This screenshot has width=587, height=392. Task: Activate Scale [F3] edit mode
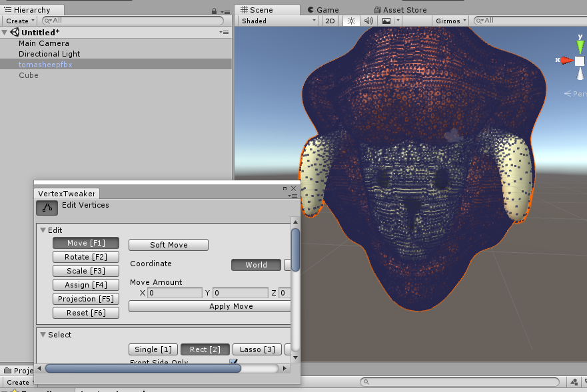click(86, 271)
